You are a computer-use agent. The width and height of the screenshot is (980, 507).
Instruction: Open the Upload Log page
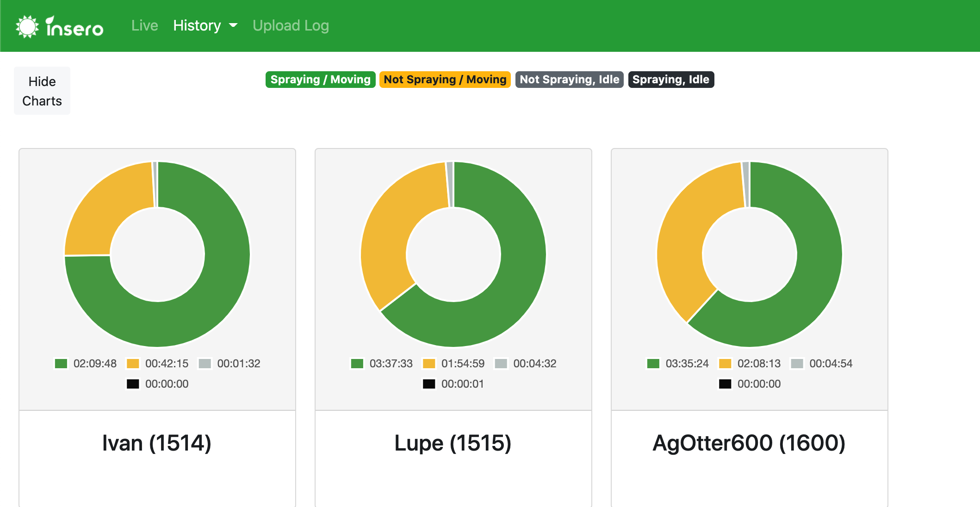(291, 25)
